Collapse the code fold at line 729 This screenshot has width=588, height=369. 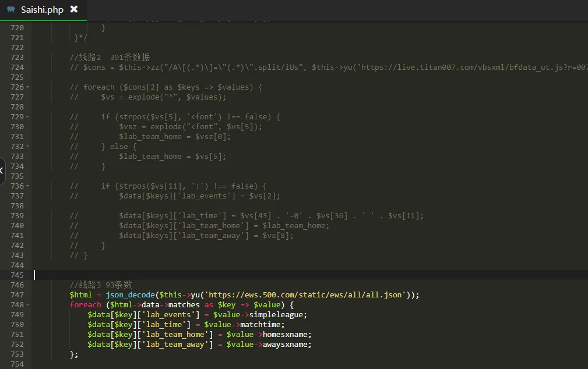click(27, 117)
